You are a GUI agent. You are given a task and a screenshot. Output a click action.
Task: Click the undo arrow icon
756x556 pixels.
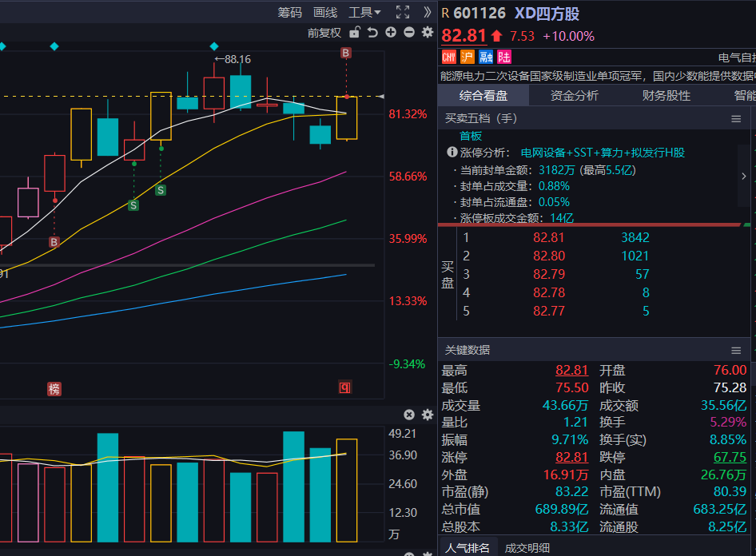[x=372, y=32]
